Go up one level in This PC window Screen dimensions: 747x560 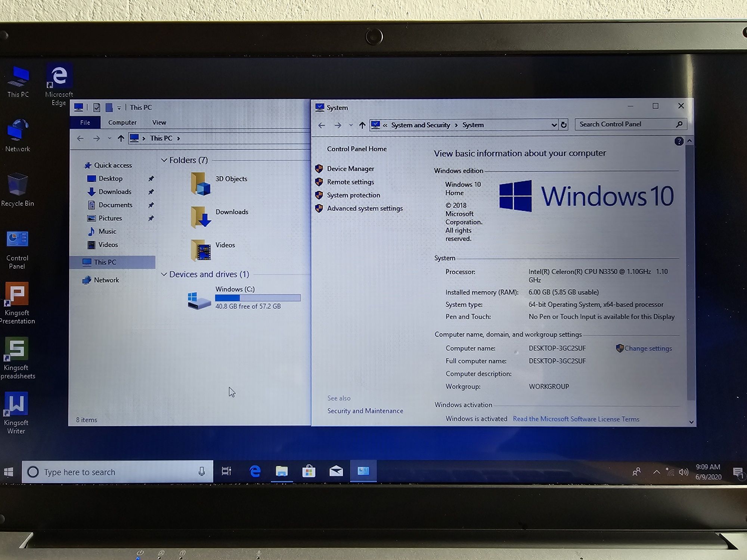[x=121, y=139]
